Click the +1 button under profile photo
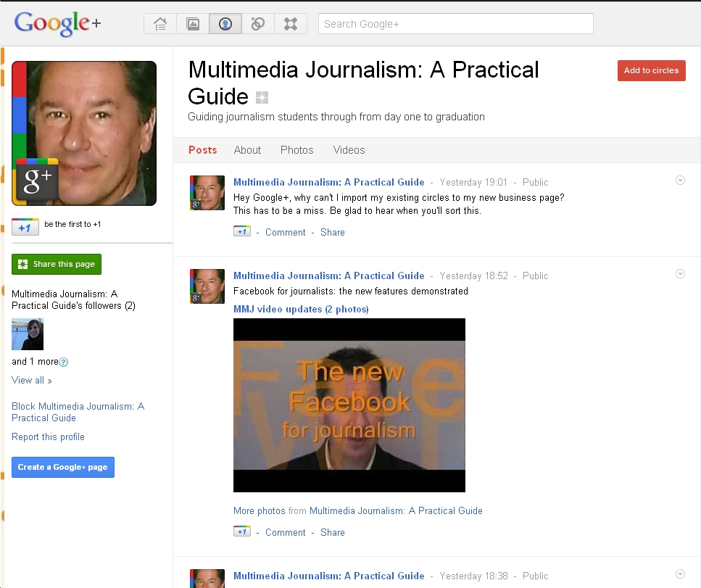Screen dimensions: 701x588 tap(25, 228)
